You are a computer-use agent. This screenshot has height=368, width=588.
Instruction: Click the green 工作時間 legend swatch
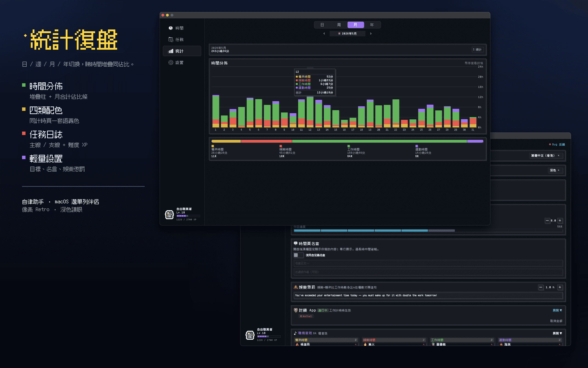349,146
